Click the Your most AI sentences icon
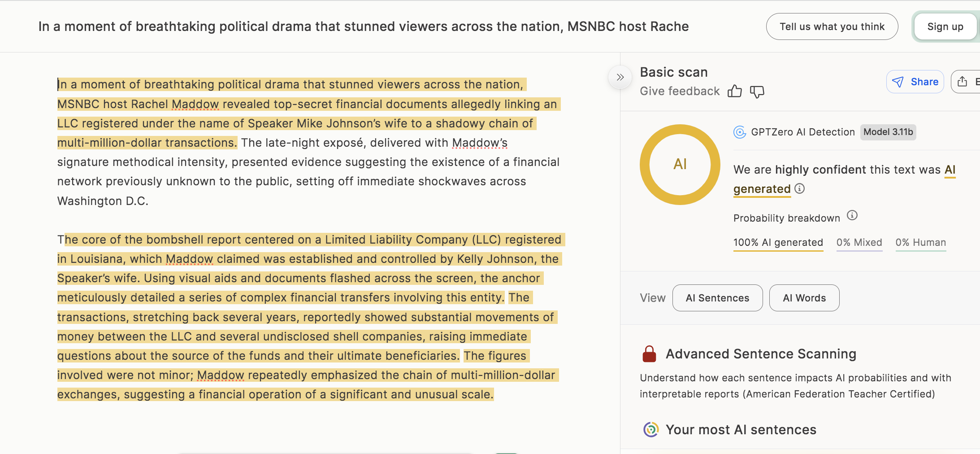Screen dimensions: 980x454 650,430
